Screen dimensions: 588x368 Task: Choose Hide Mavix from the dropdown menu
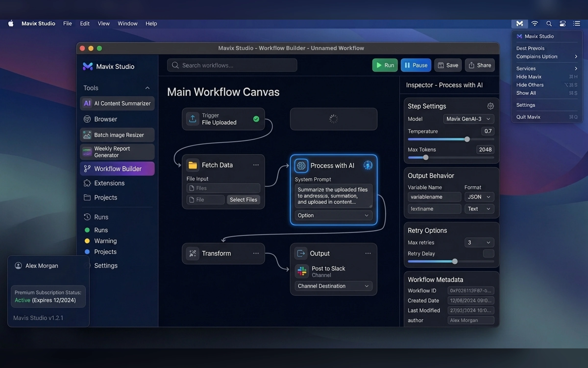click(547, 77)
